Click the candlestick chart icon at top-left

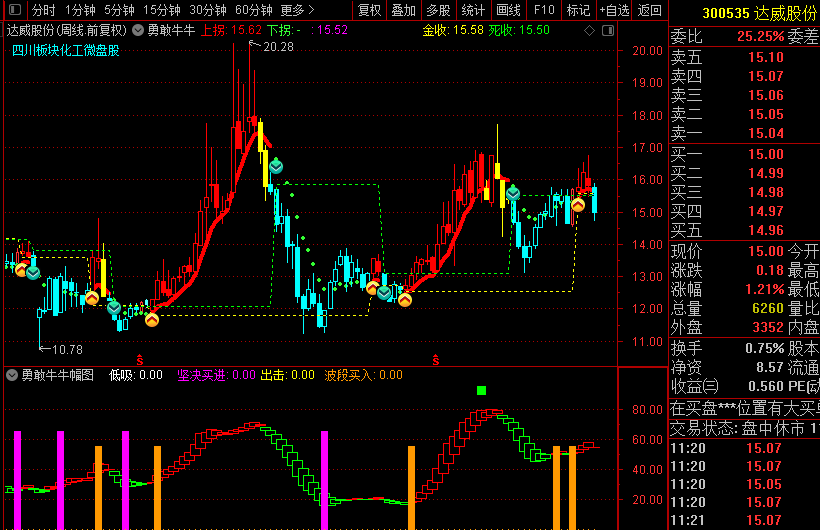coord(13,10)
